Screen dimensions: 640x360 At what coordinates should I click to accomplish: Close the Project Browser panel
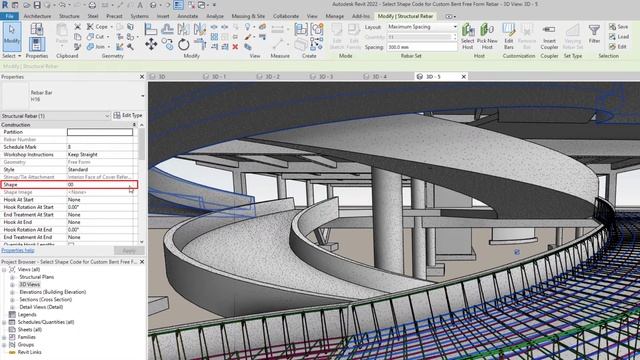142,262
